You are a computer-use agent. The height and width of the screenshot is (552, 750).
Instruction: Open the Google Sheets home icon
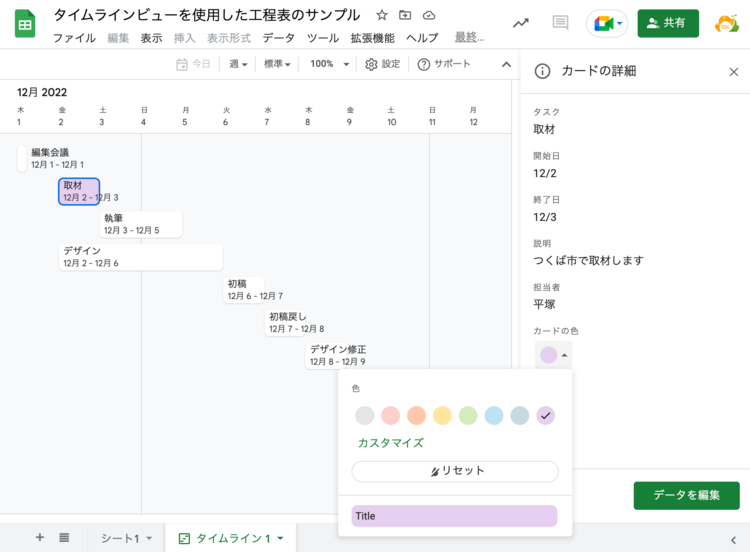point(25,23)
